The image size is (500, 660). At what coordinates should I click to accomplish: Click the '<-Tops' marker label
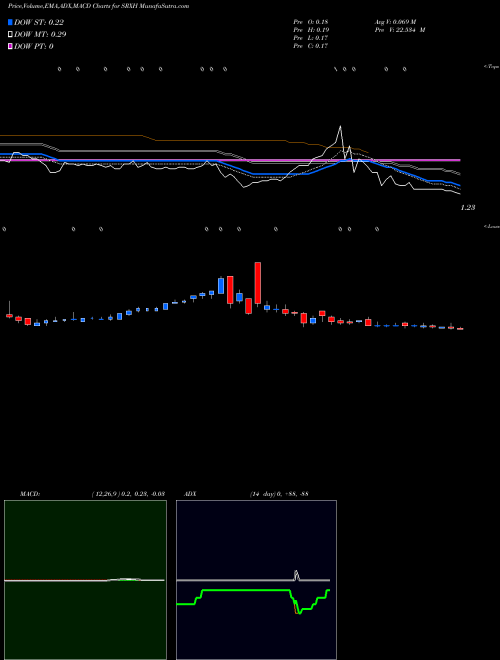492,67
